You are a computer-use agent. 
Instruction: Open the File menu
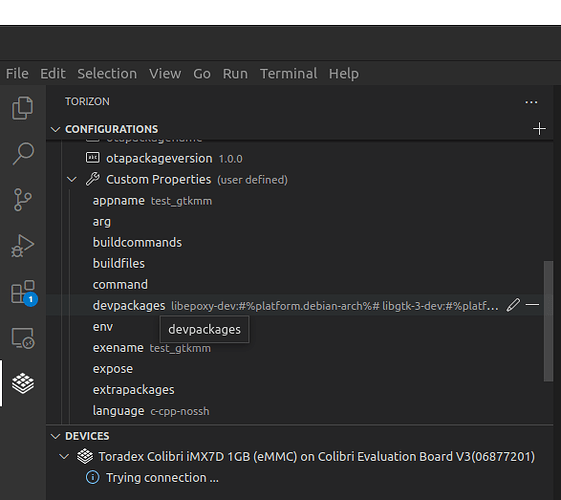pos(17,74)
